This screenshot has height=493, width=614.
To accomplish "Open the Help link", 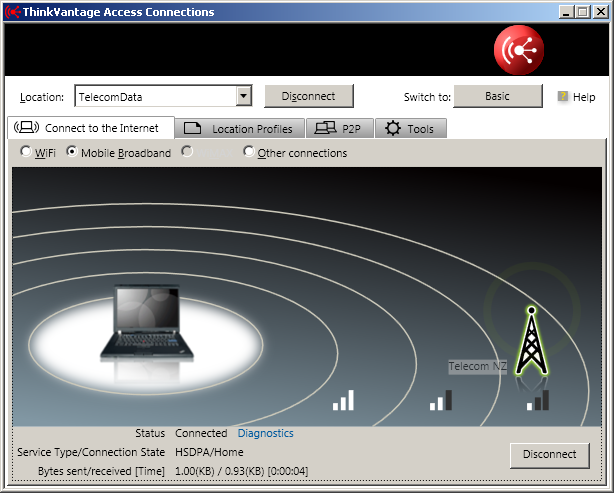I will pos(584,97).
